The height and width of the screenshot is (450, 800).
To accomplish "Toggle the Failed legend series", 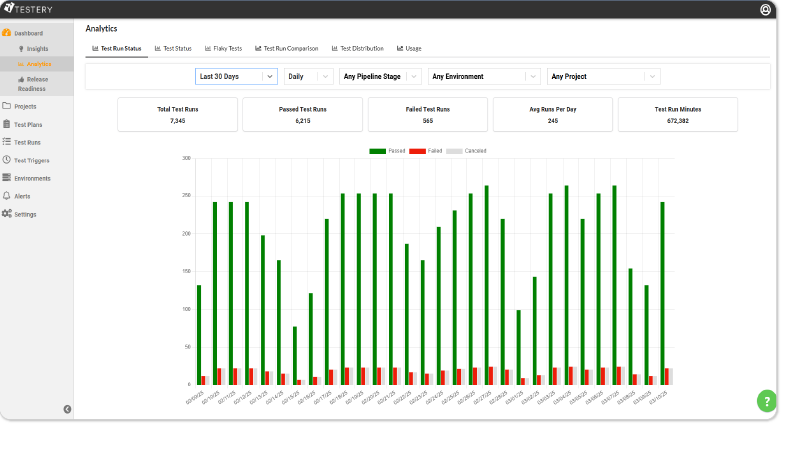I will [x=426, y=150].
